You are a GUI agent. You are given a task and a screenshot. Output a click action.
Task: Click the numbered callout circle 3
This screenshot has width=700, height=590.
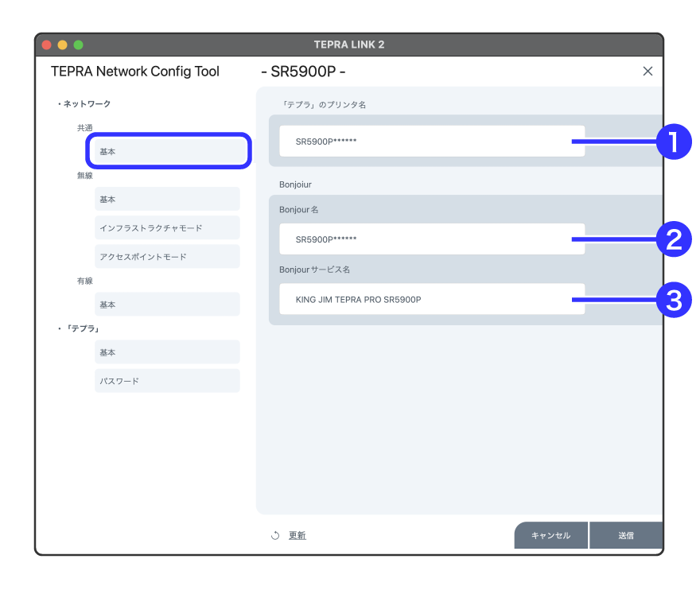(x=674, y=300)
